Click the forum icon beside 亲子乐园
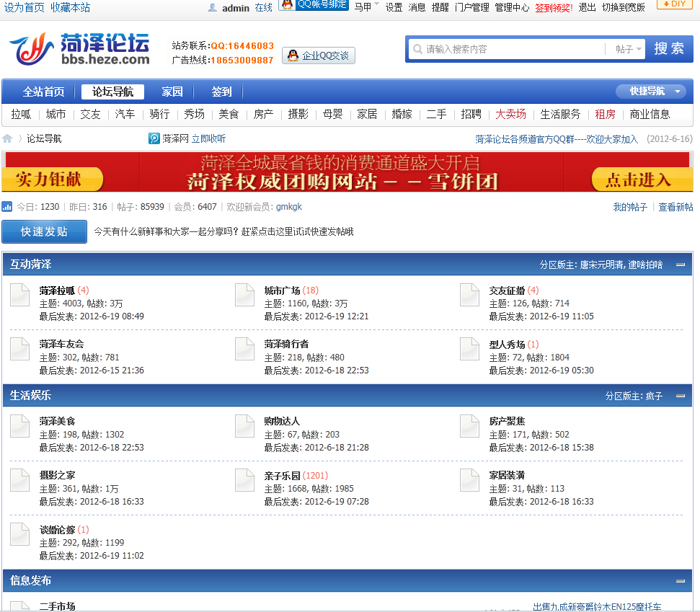 coord(244,480)
